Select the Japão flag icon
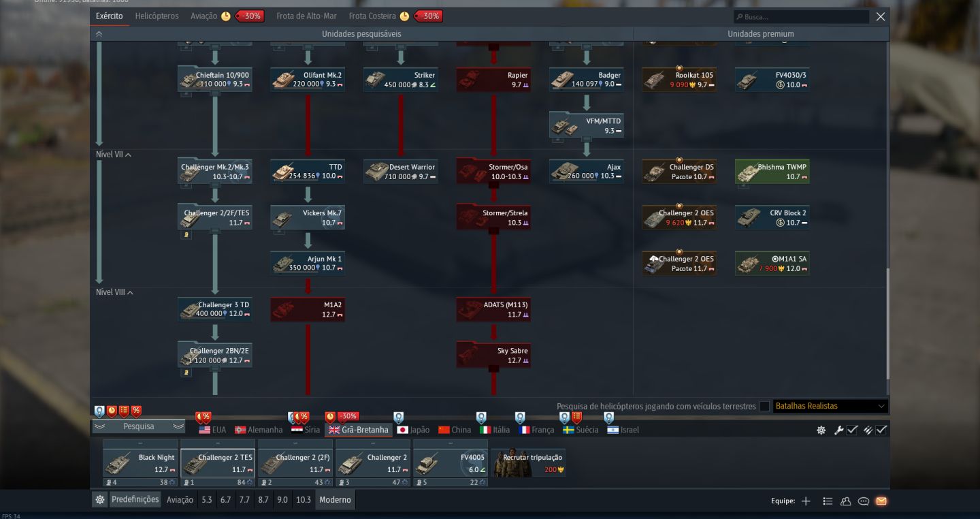The height and width of the screenshot is (519, 980). (402, 430)
